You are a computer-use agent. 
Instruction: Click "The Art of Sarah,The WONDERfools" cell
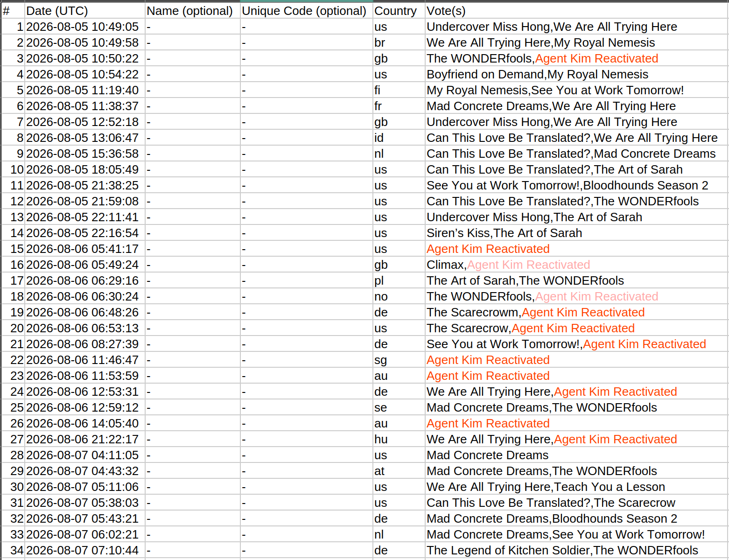(x=576, y=280)
